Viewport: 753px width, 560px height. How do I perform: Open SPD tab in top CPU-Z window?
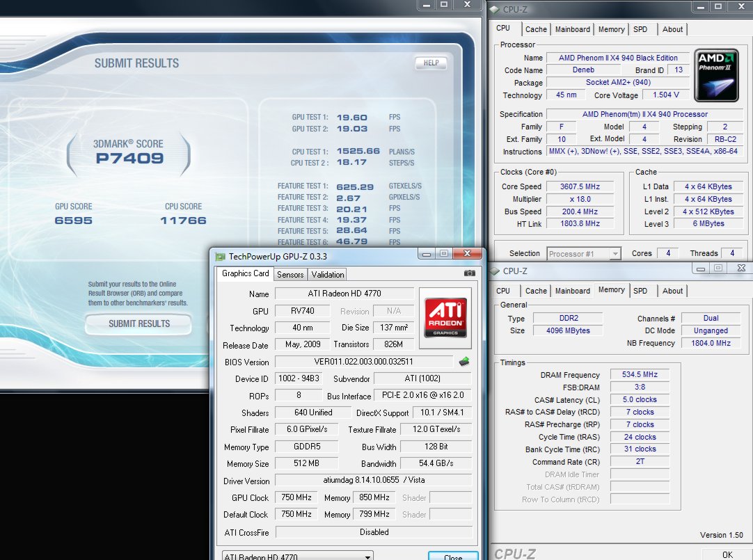[640, 29]
